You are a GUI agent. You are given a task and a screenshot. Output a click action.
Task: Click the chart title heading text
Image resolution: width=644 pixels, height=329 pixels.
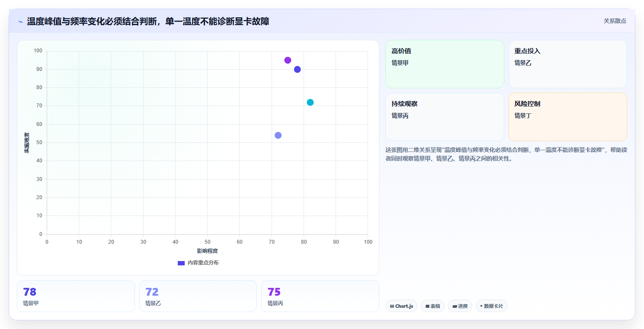(148, 21)
